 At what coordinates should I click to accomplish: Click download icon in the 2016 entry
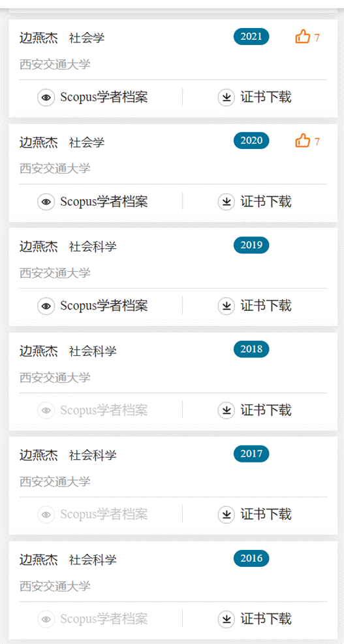227,619
